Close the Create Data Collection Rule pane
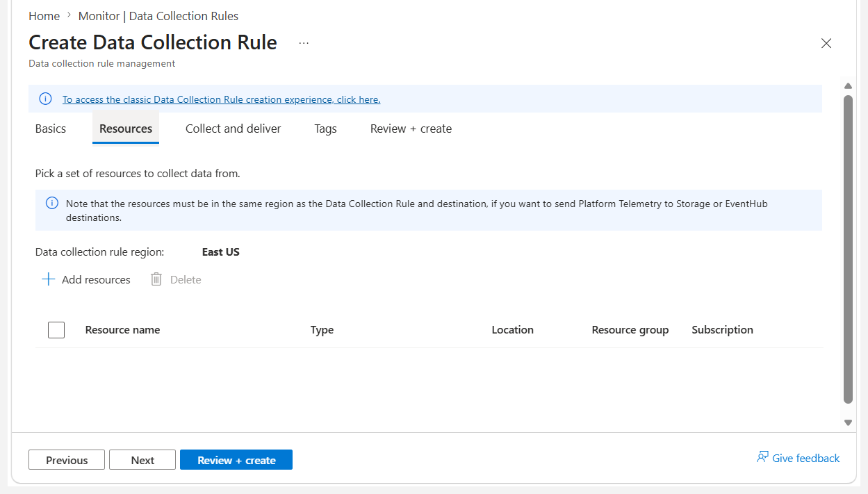The height and width of the screenshot is (494, 868). 826,43
